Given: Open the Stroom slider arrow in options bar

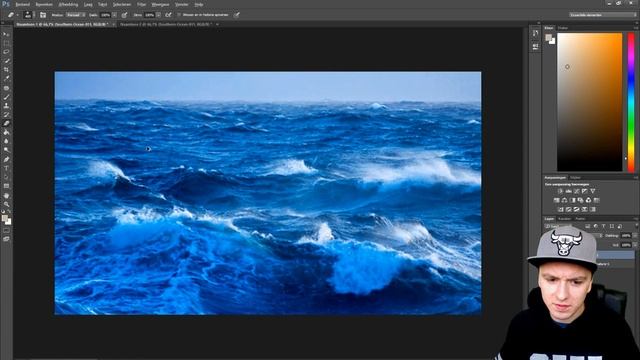Looking at the screenshot, I should click(158, 15).
